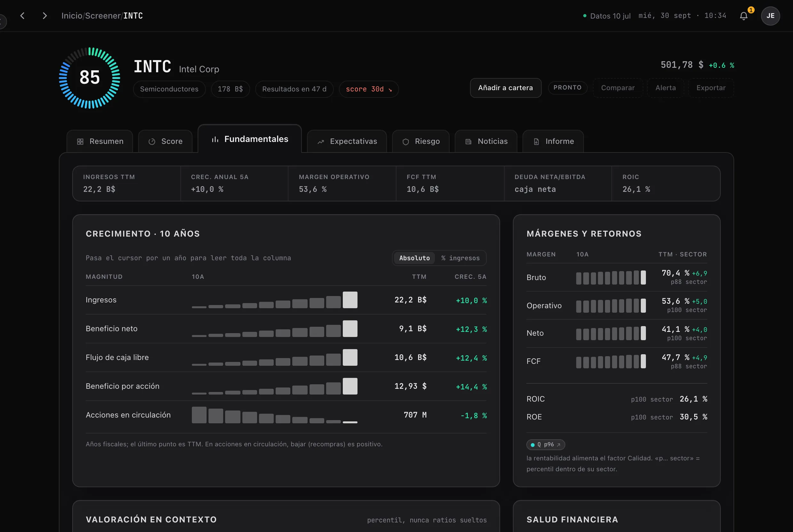Click the Datos 10 jul status indicator
Image resolution: width=793 pixels, height=532 pixels.
[607, 16]
